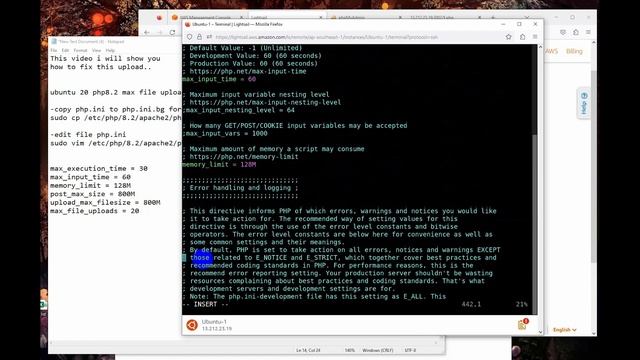The height and width of the screenshot is (360, 640).
Task: Open the extensions icon in the terminal popup window
Action: coord(522,37)
